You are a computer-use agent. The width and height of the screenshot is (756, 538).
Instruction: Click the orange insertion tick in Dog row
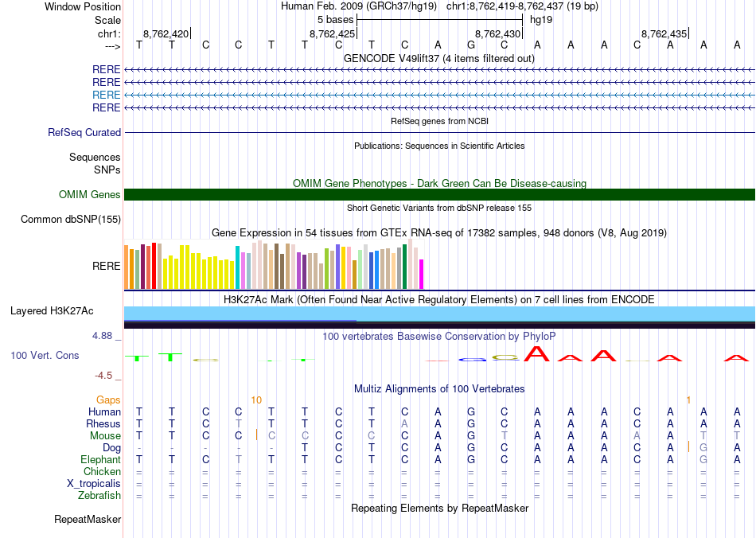(x=688, y=446)
